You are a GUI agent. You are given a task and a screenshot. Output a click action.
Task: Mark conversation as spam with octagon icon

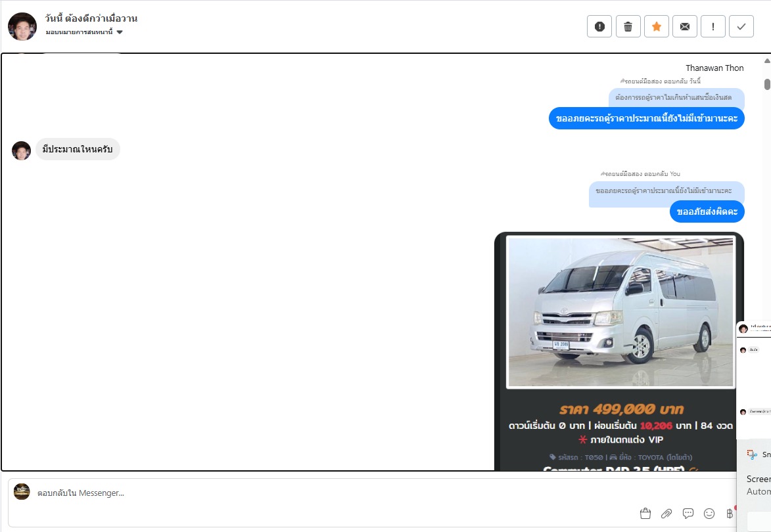[599, 26]
